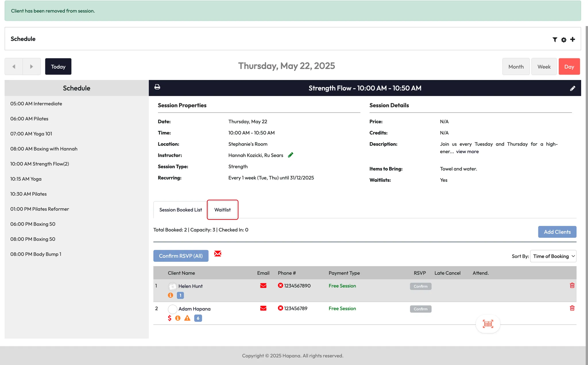Confirm RSVP for Adam Hapana
This screenshot has width=588, height=365.
pos(420,309)
